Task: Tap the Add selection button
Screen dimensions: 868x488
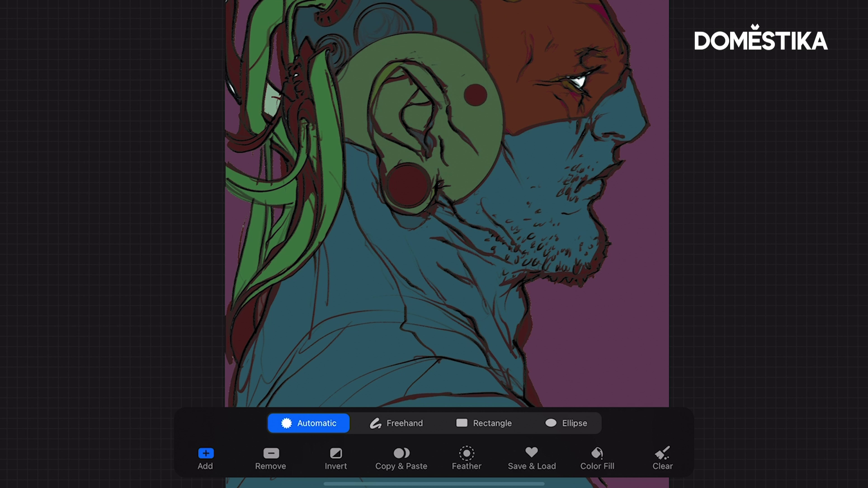Action: [205, 459]
